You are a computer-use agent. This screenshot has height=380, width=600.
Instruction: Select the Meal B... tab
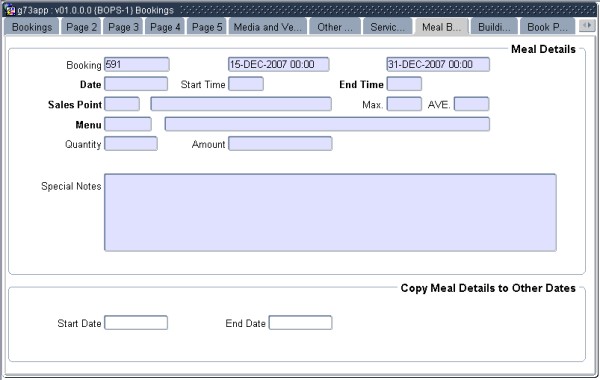pyautogui.click(x=441, y=27)
